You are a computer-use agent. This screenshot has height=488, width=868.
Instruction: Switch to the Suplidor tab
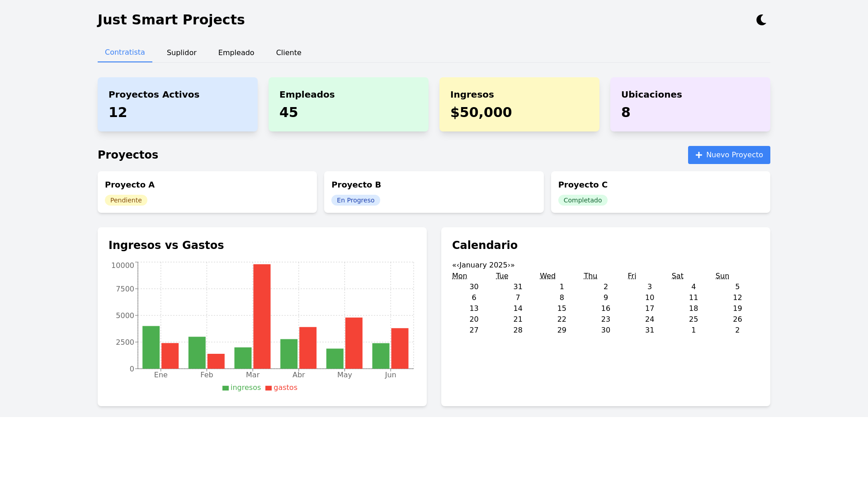tap(182, 52)
